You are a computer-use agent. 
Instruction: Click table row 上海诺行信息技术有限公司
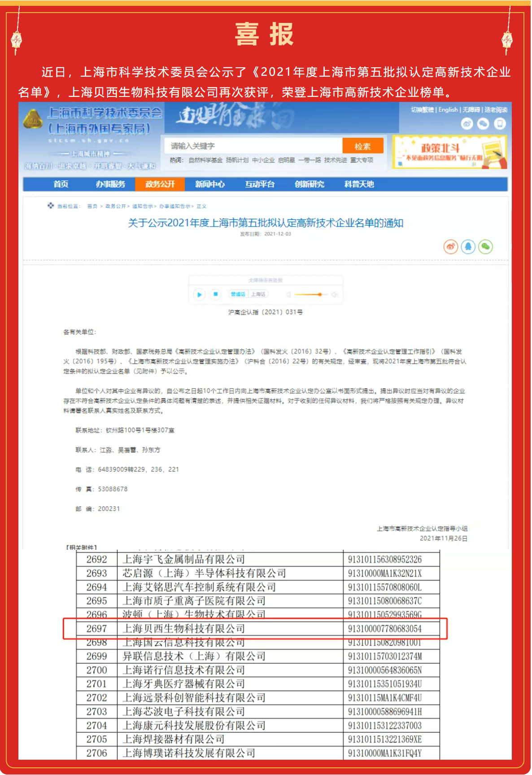pos(258,670)
